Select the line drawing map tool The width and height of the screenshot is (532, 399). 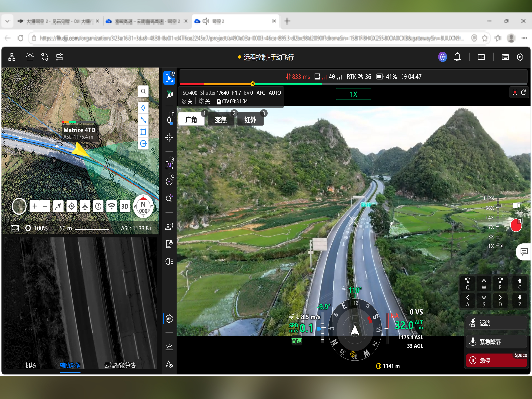[143, 120]
